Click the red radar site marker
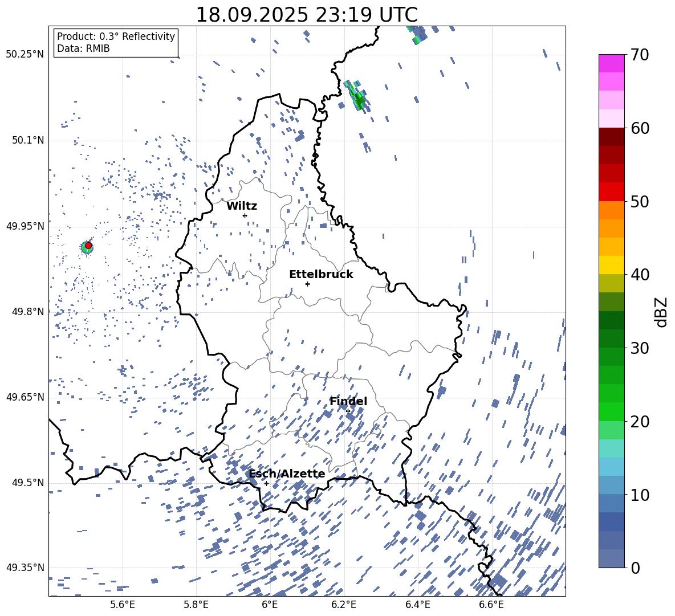Viewport: 675px width, 616px height. 88,246
